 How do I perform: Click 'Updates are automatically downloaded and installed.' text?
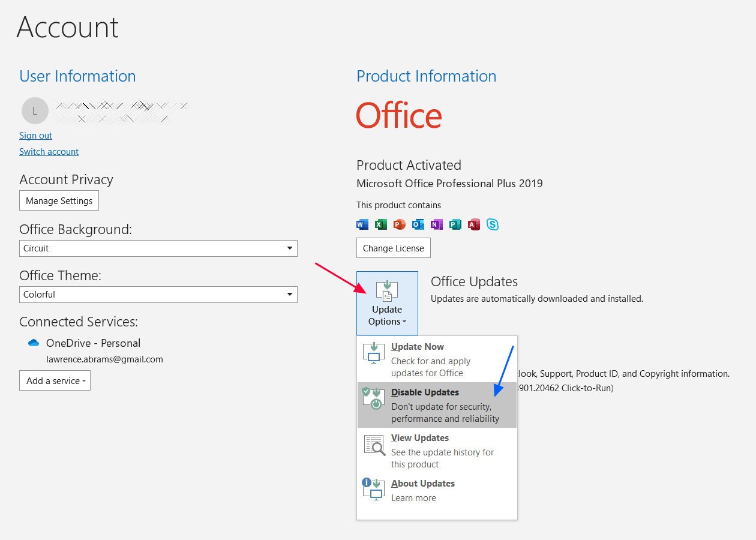tap(537, 298)
